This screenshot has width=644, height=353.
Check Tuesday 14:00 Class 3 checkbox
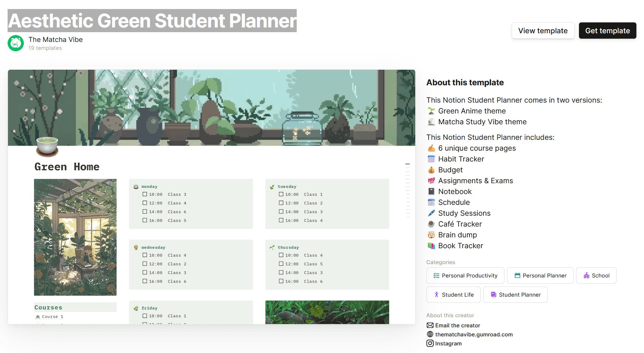281,212
